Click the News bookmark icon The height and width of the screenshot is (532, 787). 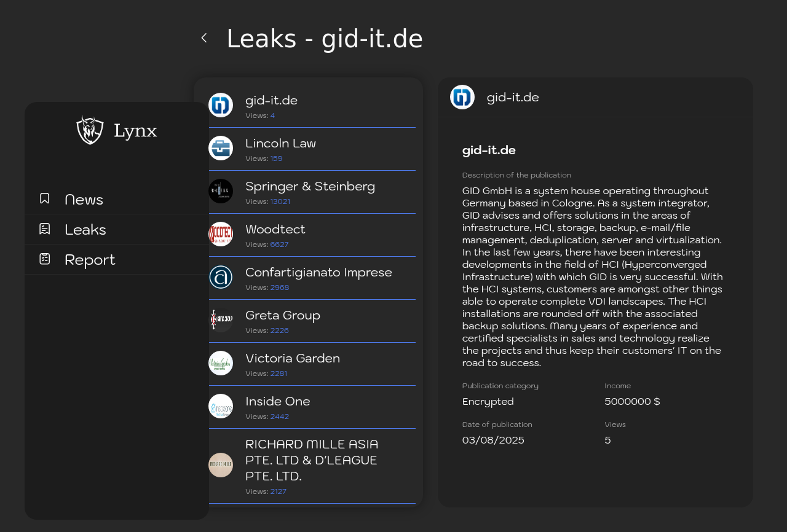45,198
